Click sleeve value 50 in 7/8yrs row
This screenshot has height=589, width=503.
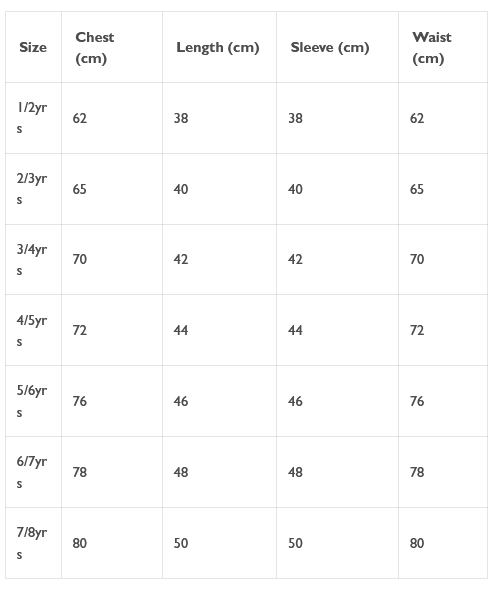click(295, 543)
